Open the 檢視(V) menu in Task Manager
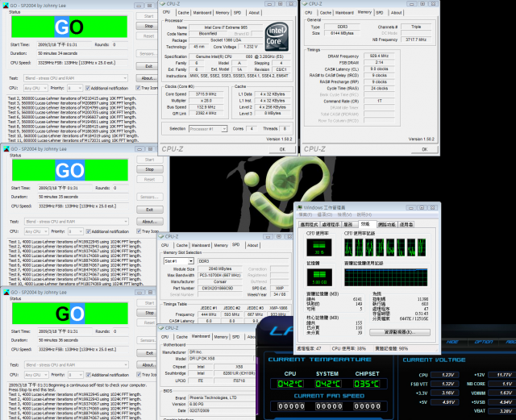516x420 pixels. (344, 214)
